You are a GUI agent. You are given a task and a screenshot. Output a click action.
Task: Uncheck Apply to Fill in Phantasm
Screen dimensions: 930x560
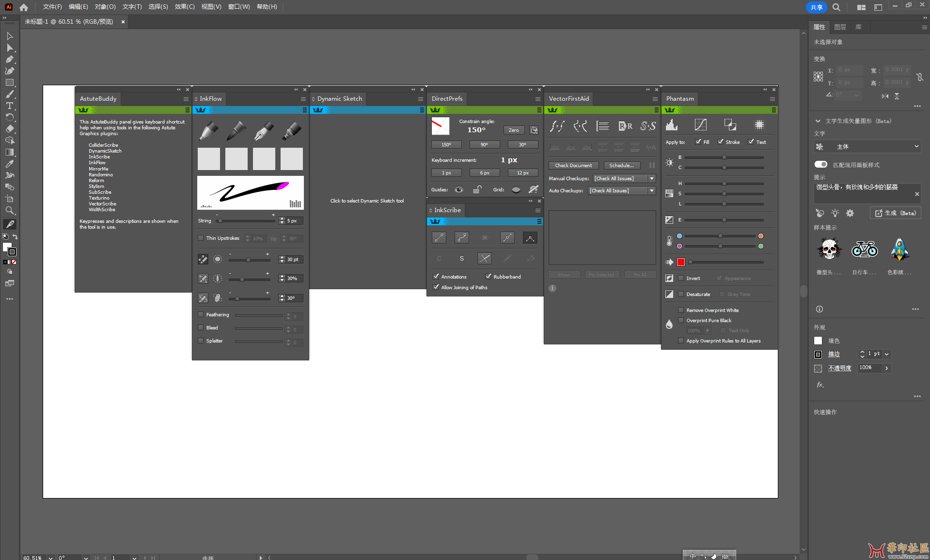click(x=698, y=142)
